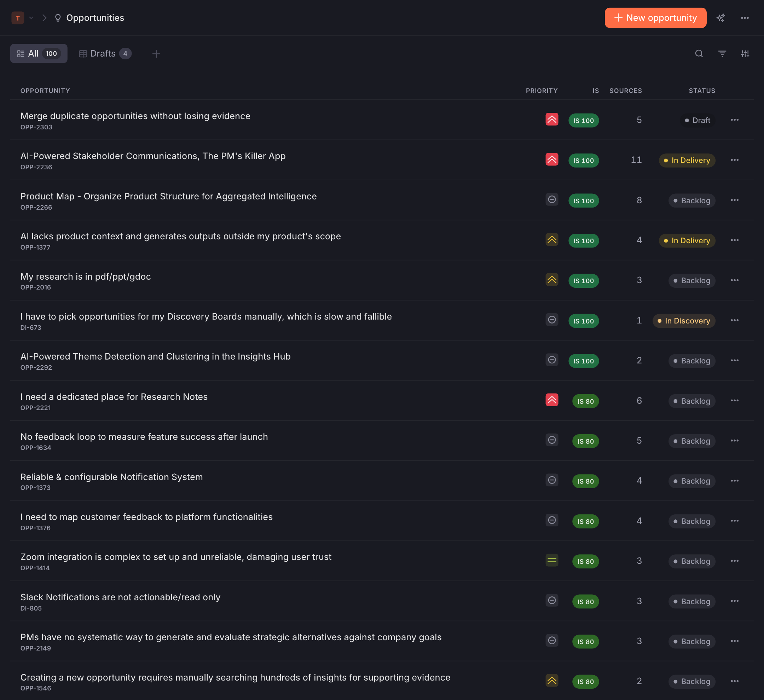764x700 pixels.
Task: Change high priority icon for OPP-1546
Action: 552,681
